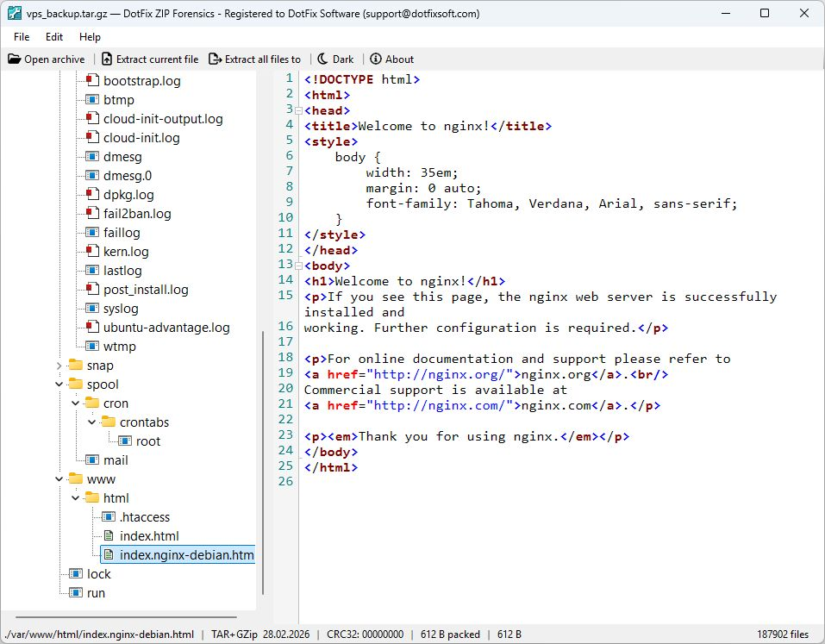
Task: Click the tree vertical scrollbar
Action: [x=263, y=462]
